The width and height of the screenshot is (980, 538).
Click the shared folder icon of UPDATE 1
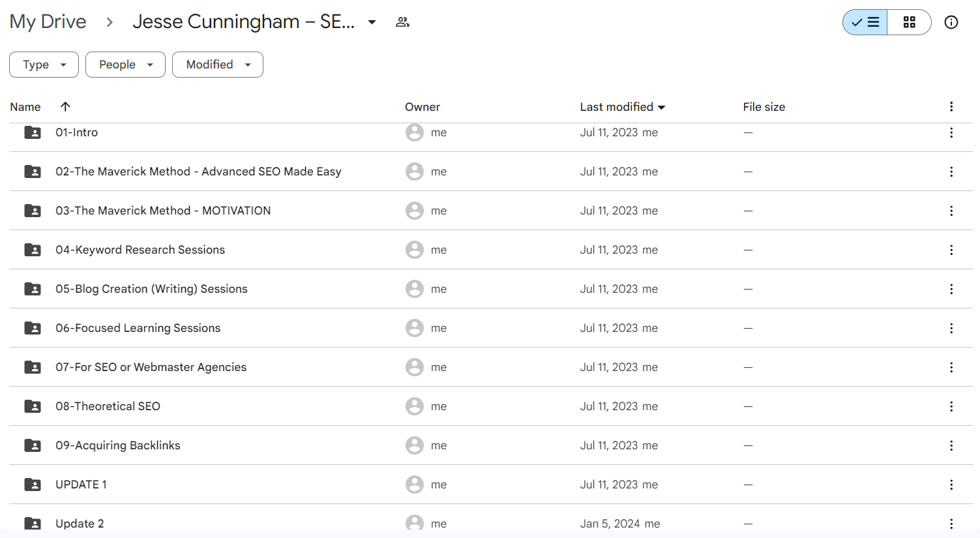click(33, 485)
